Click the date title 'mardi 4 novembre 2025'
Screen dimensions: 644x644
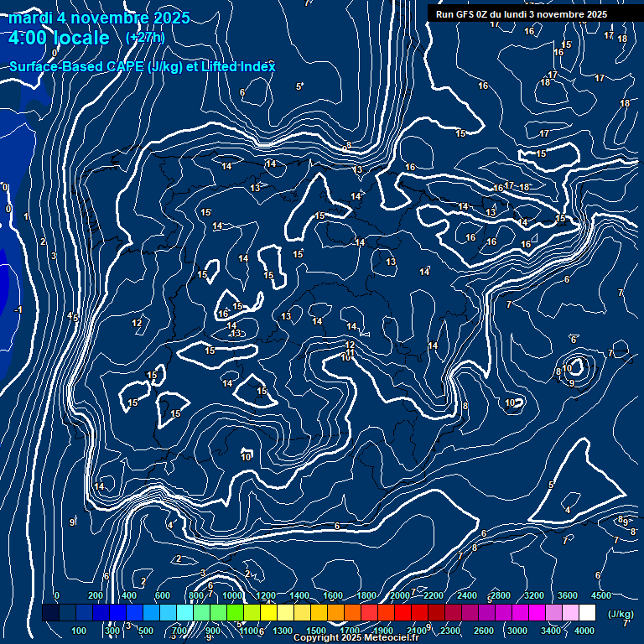[99, 18]
